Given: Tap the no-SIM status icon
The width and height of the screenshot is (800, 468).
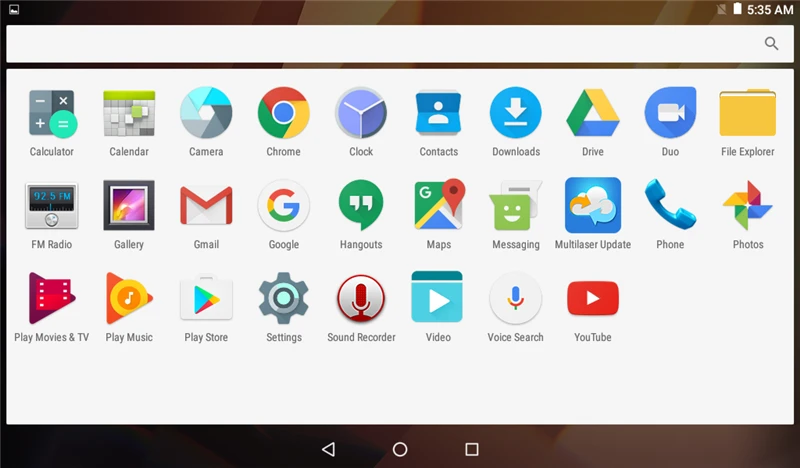Looking at the screenshot, I should pos(721,9).
